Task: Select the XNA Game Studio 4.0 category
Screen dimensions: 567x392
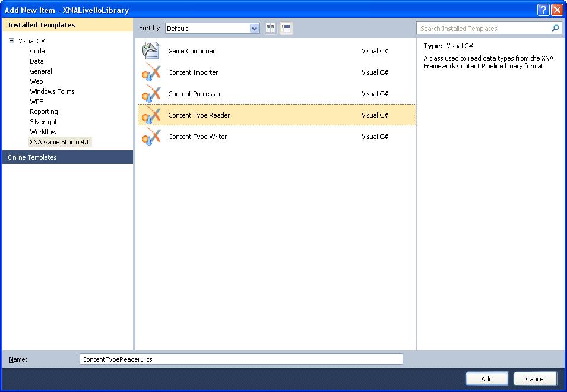Action: (60, 142)
